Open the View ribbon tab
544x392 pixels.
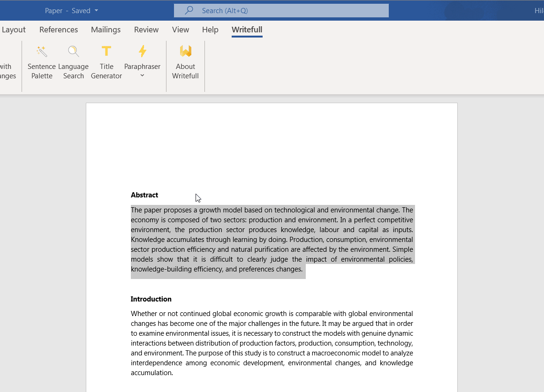(181, 30)
